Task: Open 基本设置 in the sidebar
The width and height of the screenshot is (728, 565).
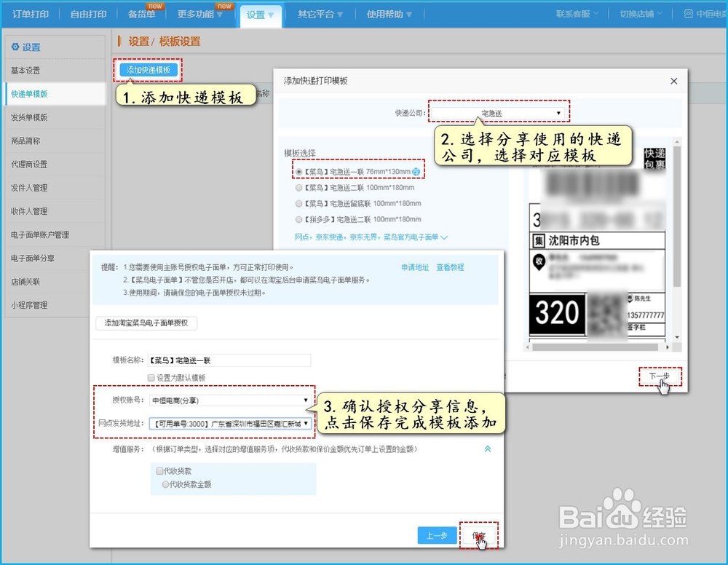Action: pos(55,71)
